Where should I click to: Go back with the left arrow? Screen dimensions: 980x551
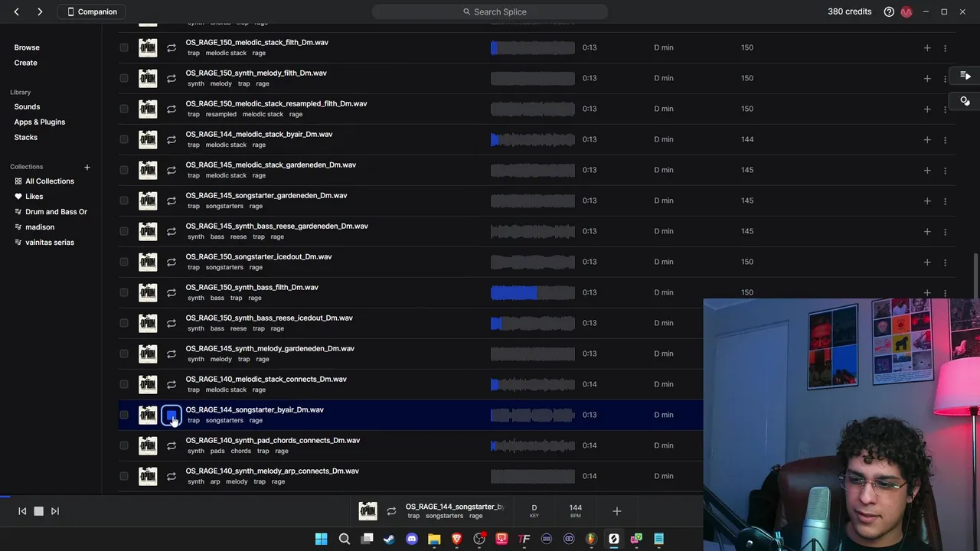pyautogui.click(x=16, y=11)
